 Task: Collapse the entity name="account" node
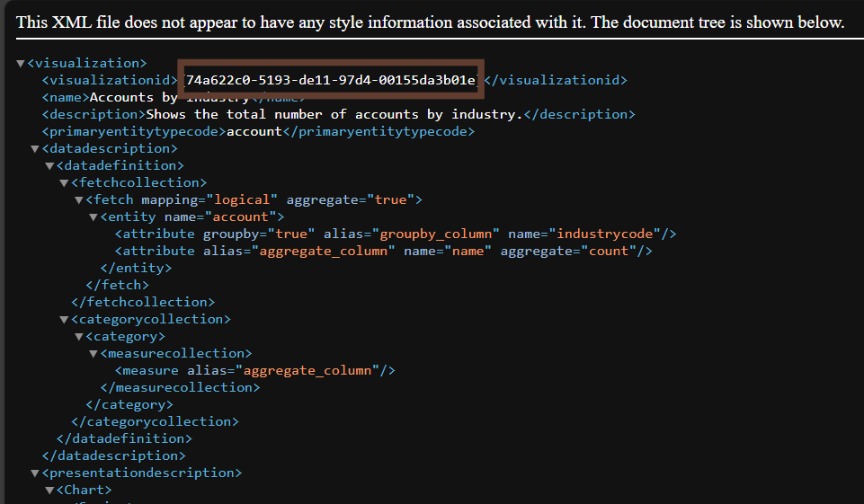click(93, 217)
